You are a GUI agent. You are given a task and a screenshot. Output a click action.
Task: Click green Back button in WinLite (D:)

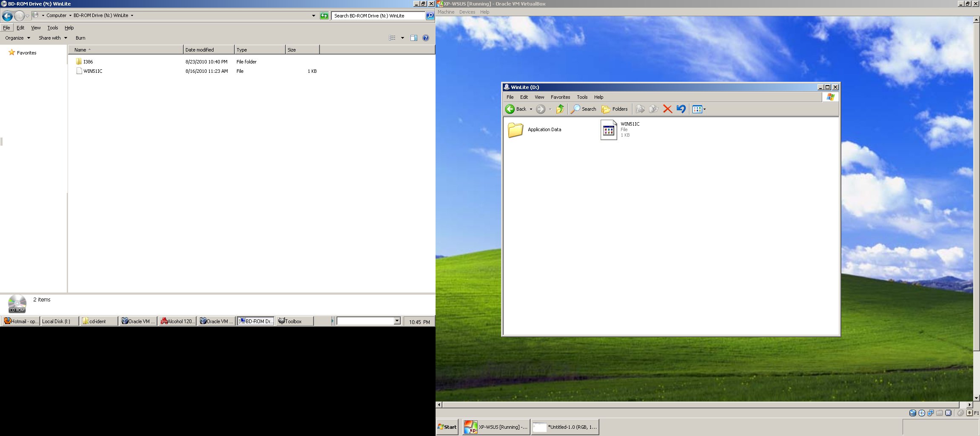coord(516,109)
